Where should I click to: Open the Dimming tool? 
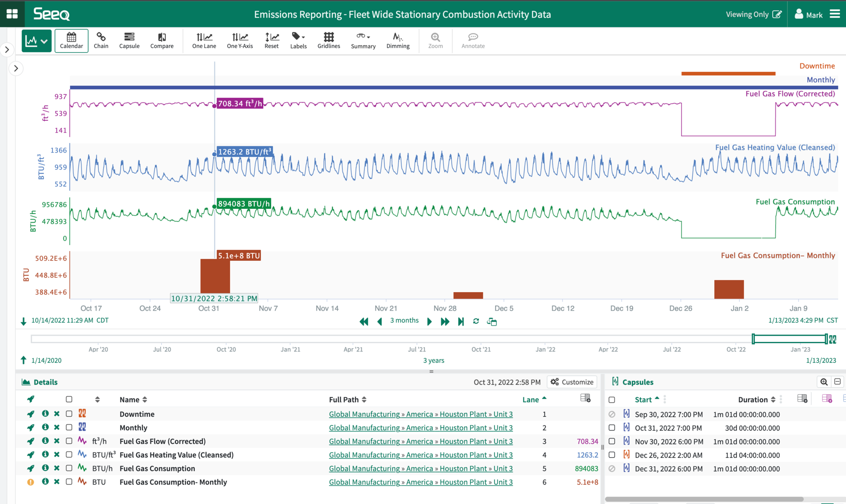(397, 41)
